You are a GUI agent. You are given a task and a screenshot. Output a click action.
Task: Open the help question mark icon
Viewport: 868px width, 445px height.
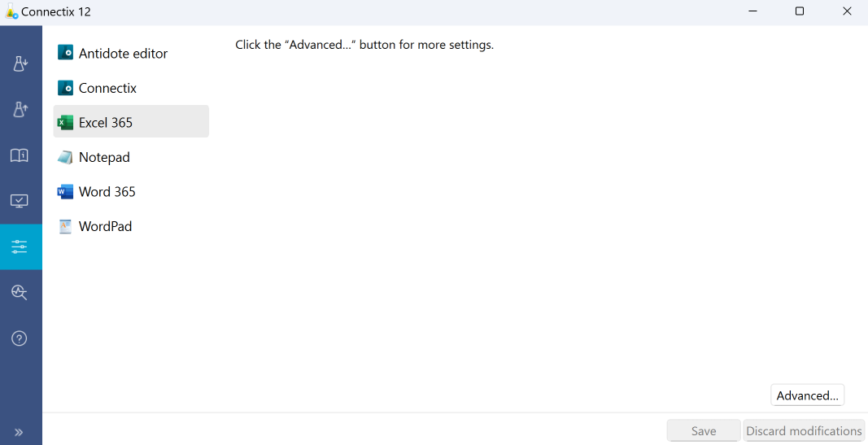pos(20,338)
